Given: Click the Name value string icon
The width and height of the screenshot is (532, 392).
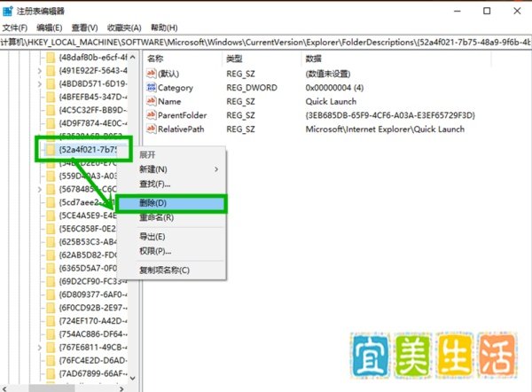Looking at the screenshot, I should click(x=151, y=101).
